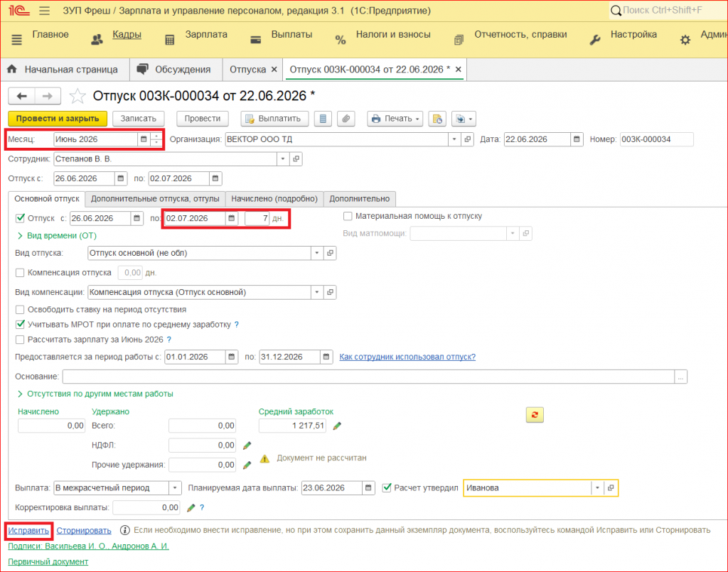The height and width of the screenshot is (572, 728).
Task: Open Как сотрудник использовал отпуск link
Action: 407,357
